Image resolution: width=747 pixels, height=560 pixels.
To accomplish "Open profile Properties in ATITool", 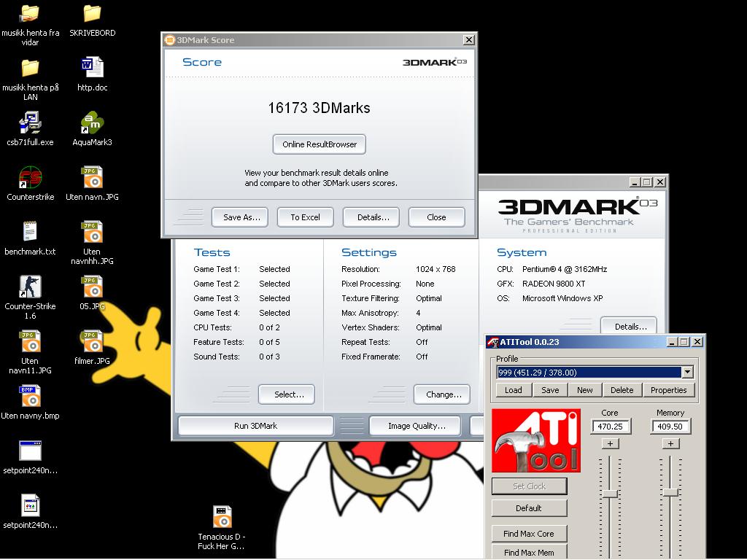I will coord(668,390).
